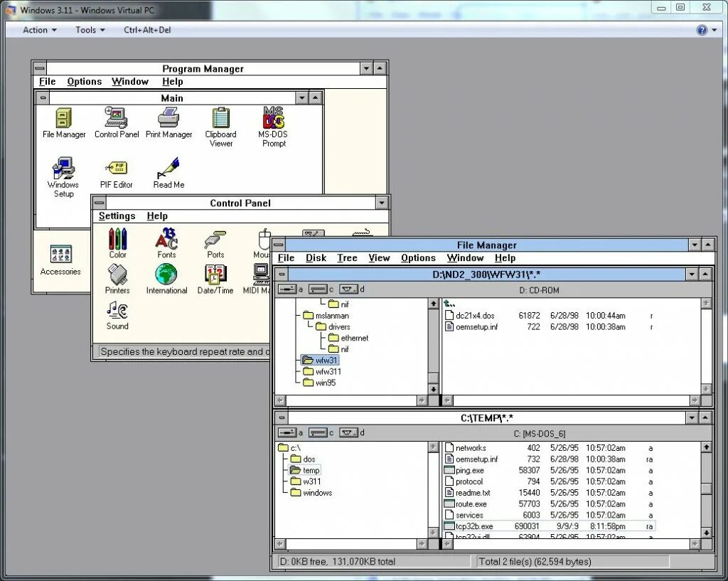Open C:\TEMP window control-menu box
This screenshot has height=581, width=728.
[x=282, y=417]
